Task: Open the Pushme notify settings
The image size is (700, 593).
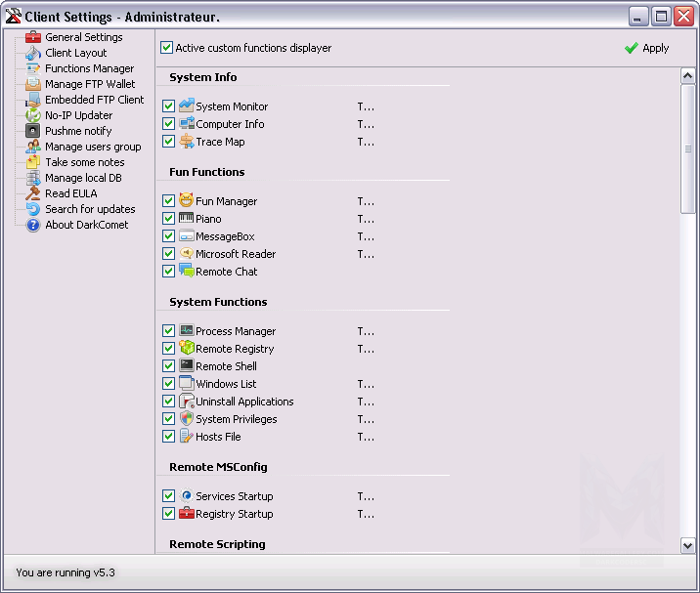Action: [x=78, y=131]
